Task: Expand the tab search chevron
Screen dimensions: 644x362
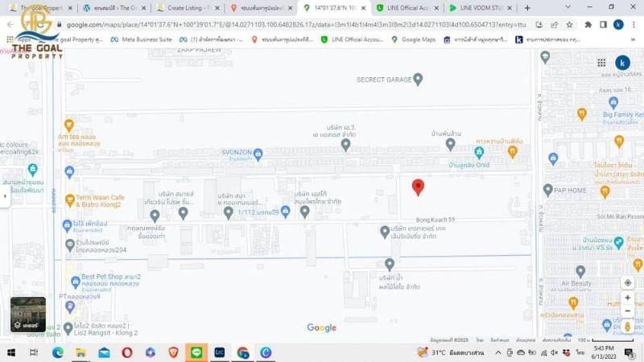Action: [568, 7]
